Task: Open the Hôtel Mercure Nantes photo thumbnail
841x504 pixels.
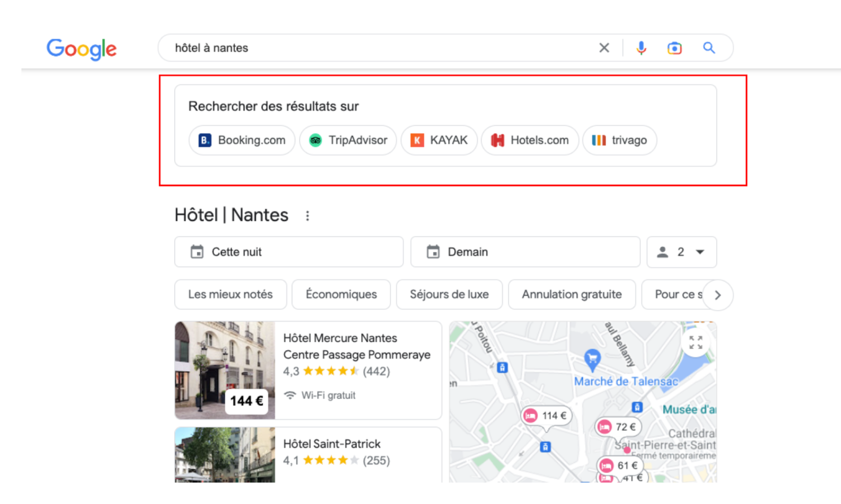Action: (225, 370)
